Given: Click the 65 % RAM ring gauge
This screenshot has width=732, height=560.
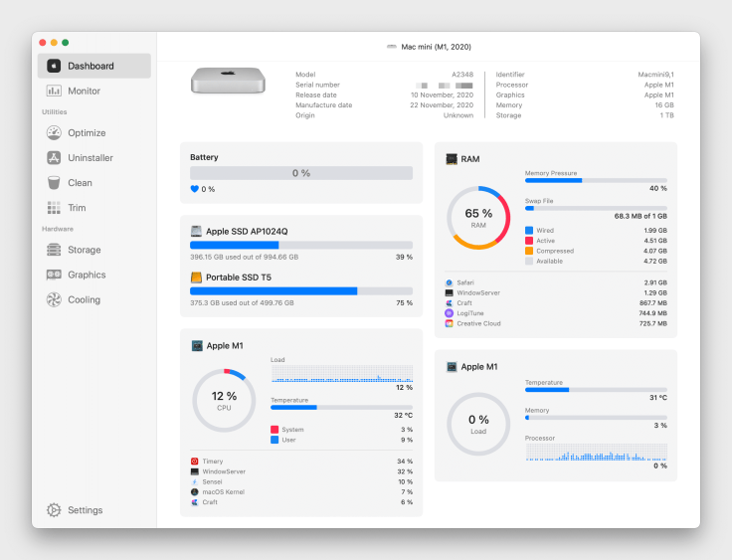Looking at the screenshot, I should pyautogui.click(x=478, y=218).
